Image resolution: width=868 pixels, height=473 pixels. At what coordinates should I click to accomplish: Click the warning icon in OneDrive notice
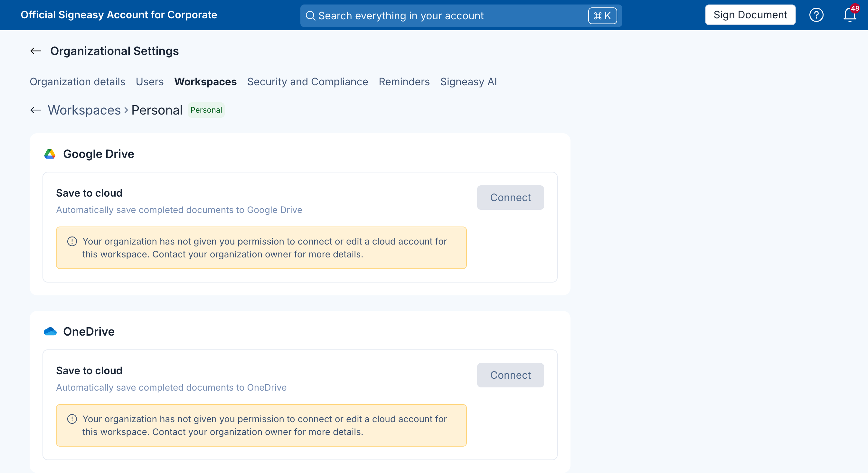(x=72, y=419)
